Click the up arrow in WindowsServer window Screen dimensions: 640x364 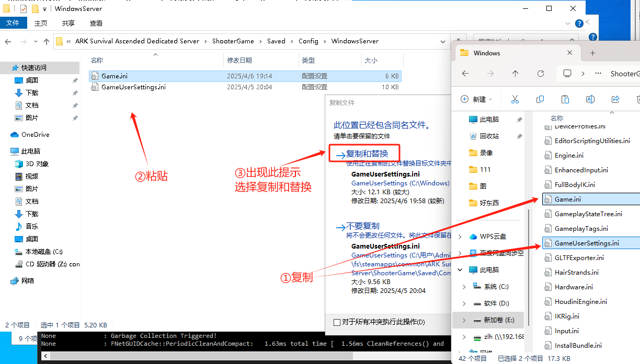(47, 41)
